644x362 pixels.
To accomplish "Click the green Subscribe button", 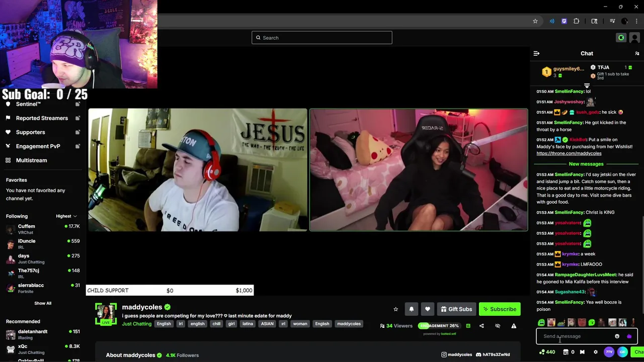I will [500, 309].
